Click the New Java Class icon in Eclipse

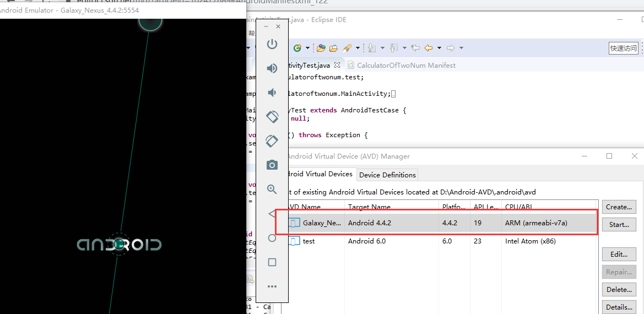[297, 48]
